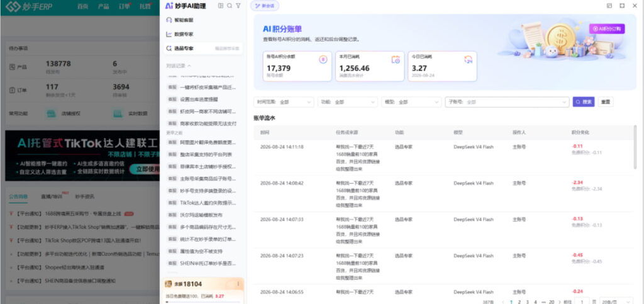The height and width of the screenshot is (304, 644).
Task: Click the timestamp 2026-08-24 14:08:42
Action: pos(282,183)
